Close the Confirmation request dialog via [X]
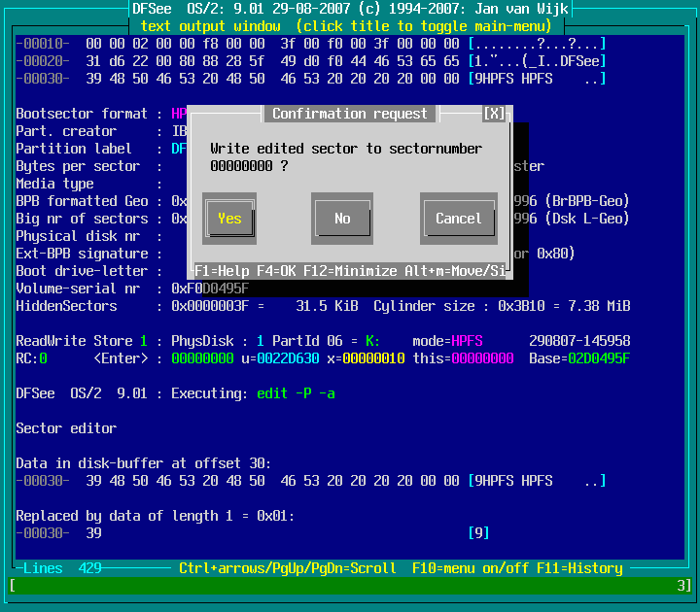 click(x=494, y=114)
